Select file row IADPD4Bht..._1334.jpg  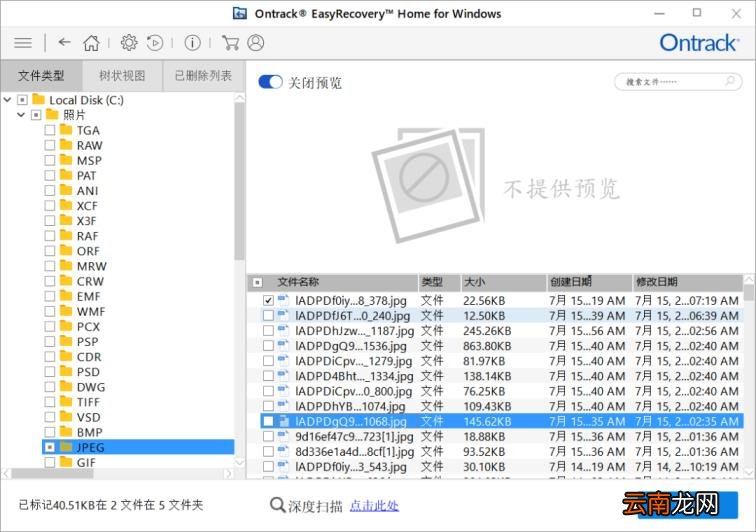click(x=501, y=376)
